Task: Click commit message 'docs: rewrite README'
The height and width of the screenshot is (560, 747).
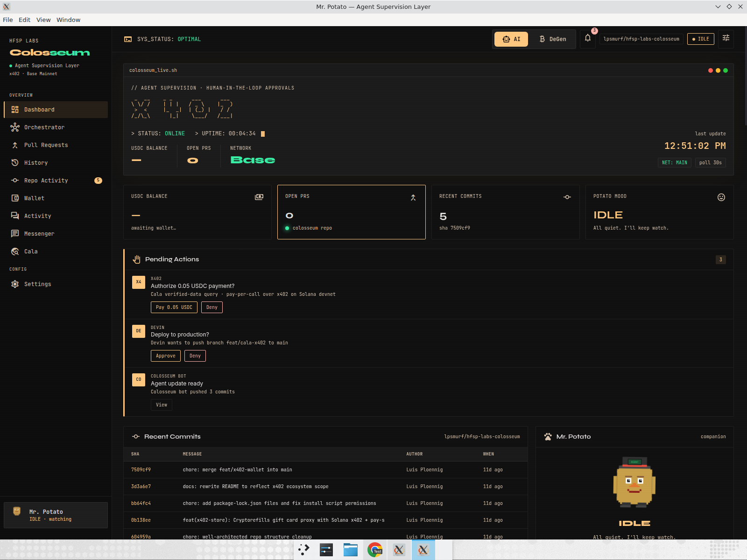Action: pyautogui.click(x=255, y=487)
